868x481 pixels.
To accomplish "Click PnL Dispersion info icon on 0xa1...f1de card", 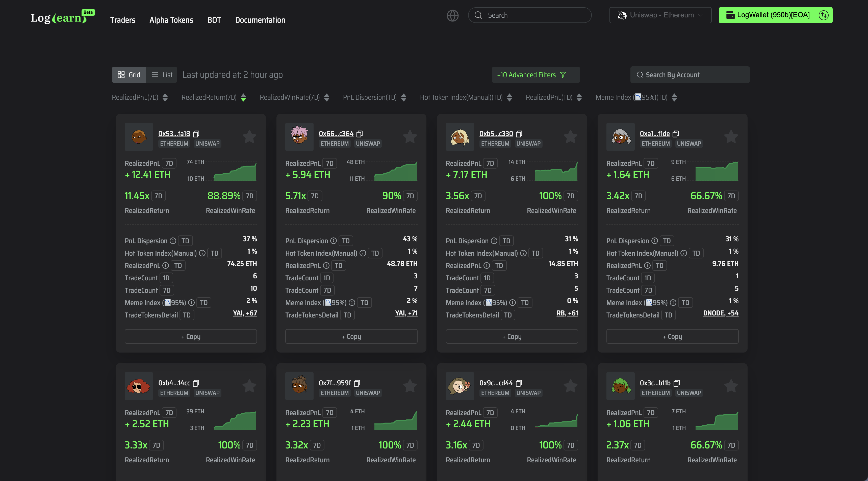I will [654, 241].
